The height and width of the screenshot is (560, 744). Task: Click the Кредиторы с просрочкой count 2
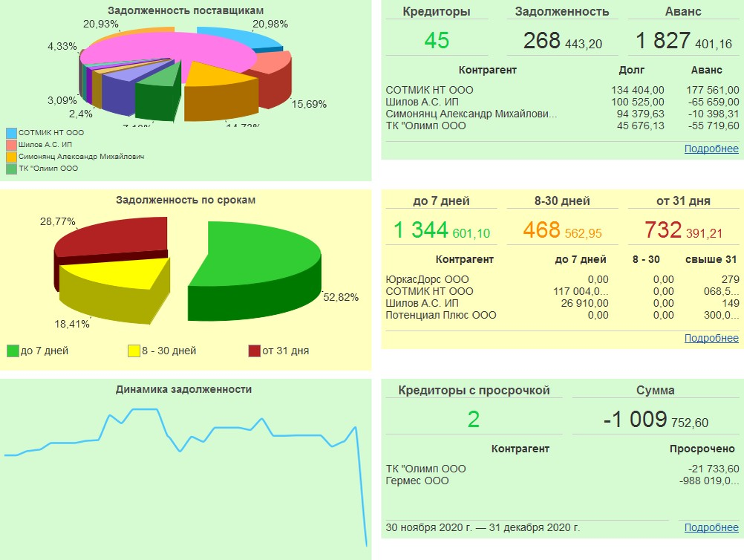[474, 420]
